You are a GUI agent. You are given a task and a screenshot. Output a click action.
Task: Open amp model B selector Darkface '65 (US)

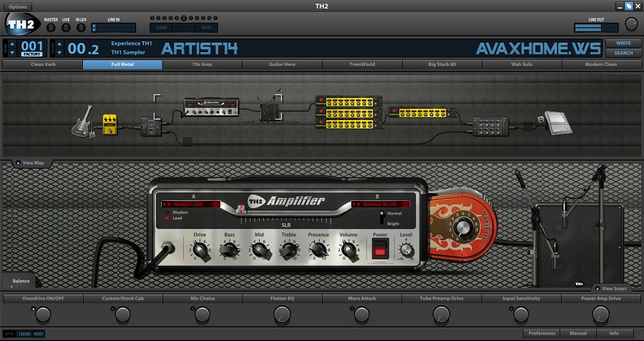click(x=381, y=204)
